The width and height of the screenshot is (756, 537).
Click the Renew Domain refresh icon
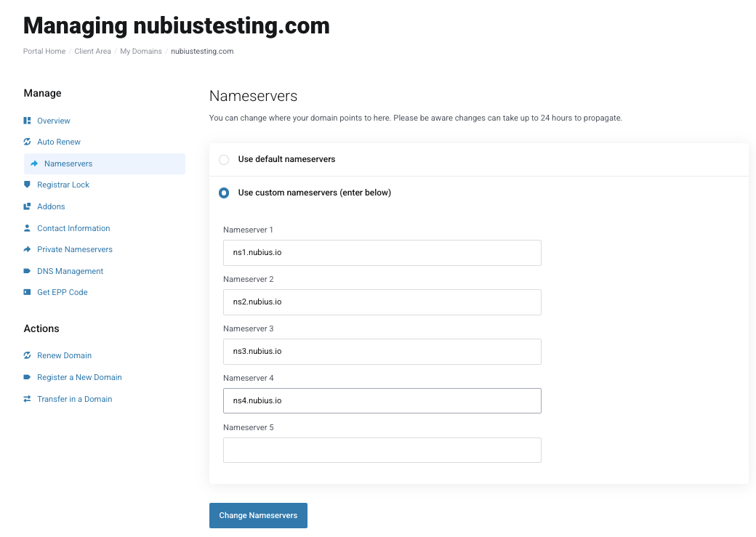27,355
